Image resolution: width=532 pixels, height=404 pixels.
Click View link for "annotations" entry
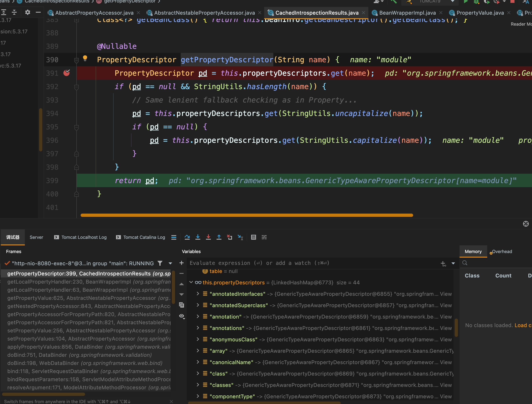[x=446, y=328]
